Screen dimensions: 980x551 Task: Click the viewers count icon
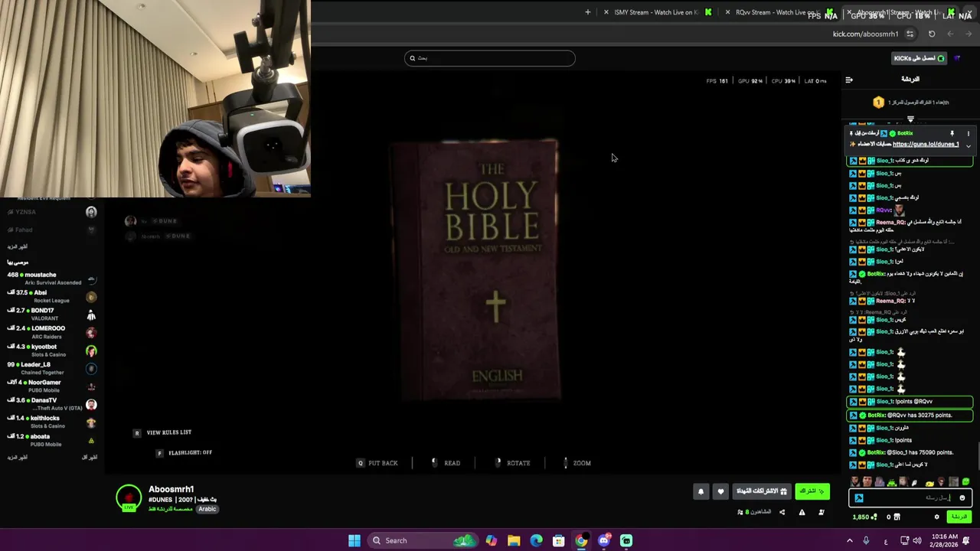(740, 512)
